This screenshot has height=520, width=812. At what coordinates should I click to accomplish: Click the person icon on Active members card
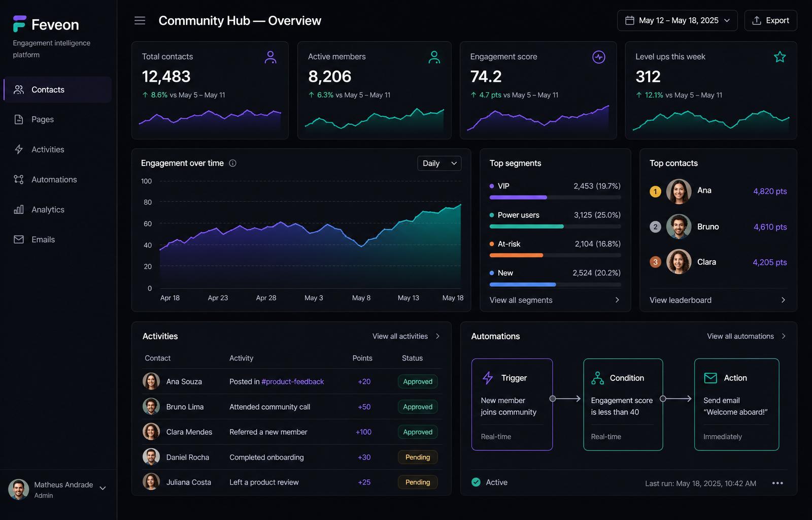(x=434, y=57)
